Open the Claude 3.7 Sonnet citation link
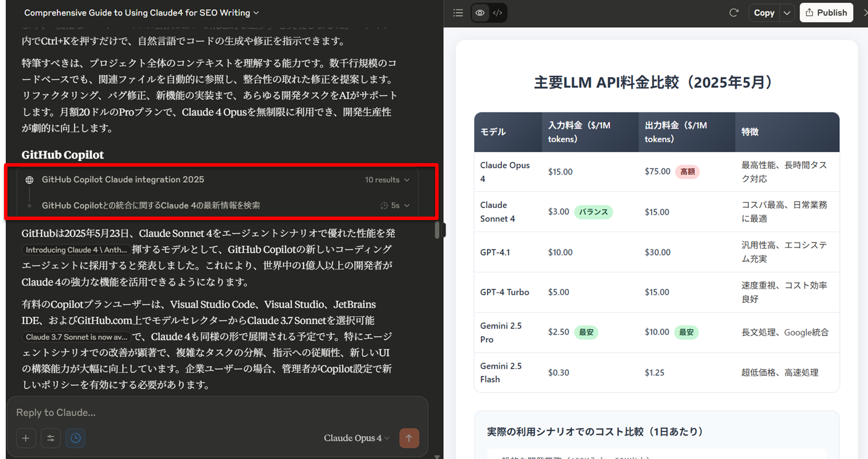 click(x=76, y=337)
